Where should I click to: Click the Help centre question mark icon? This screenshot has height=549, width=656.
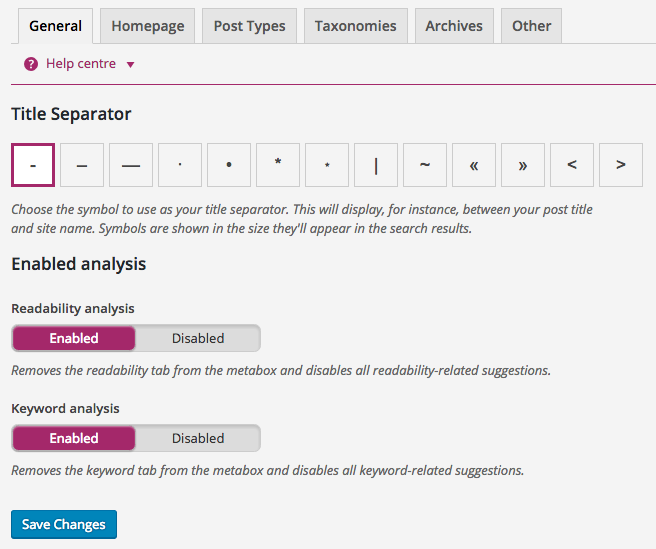point(31,64)
